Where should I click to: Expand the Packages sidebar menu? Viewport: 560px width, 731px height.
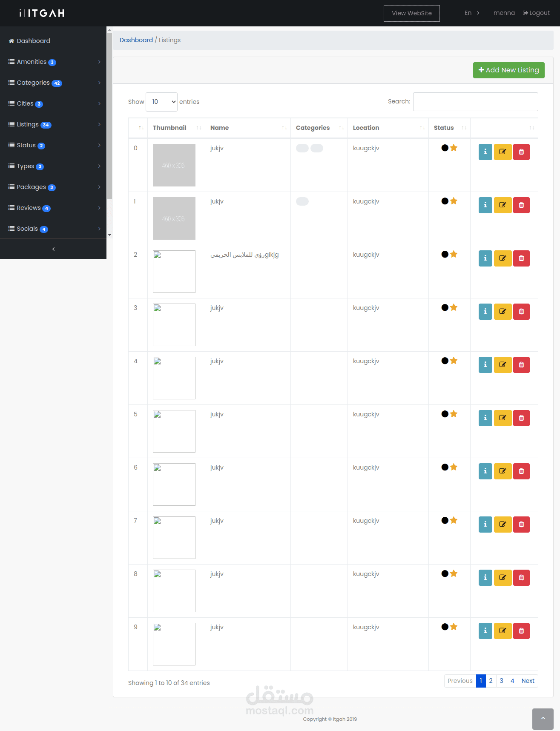(53, 187)
